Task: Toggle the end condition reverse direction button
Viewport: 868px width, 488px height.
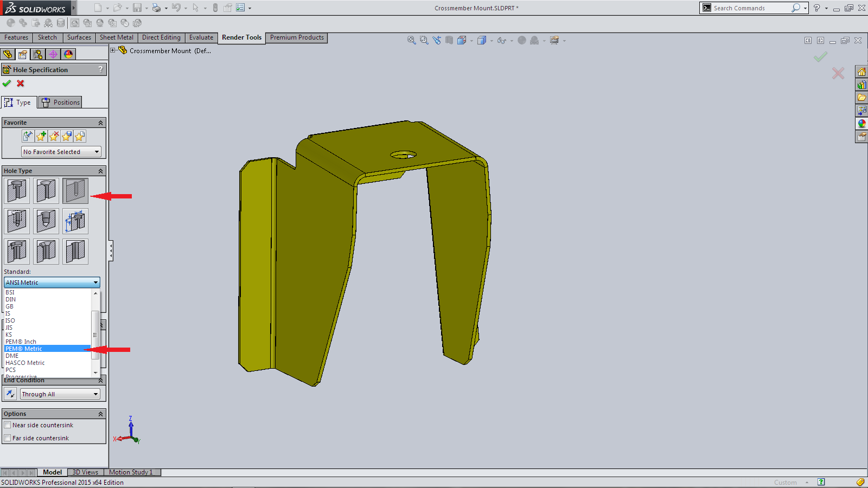Action: [x=10, y=394]
